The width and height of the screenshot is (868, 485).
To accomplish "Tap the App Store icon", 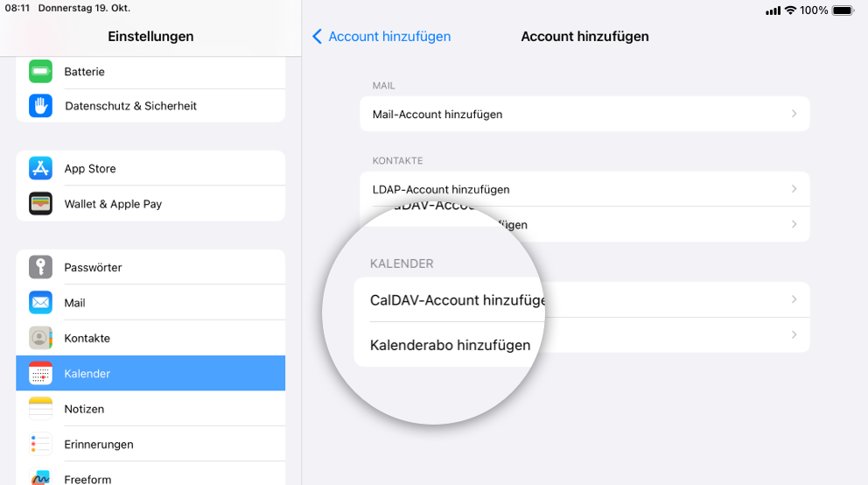I will pos(40,168).
